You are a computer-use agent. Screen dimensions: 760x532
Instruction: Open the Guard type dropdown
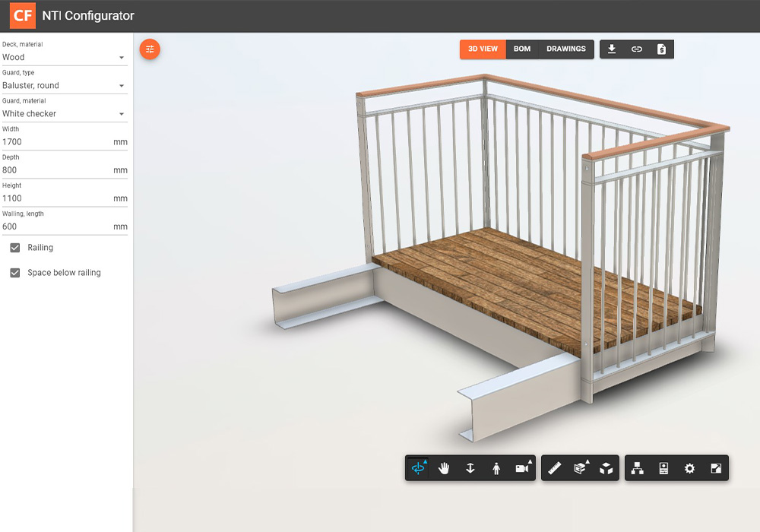pos(64,86)
